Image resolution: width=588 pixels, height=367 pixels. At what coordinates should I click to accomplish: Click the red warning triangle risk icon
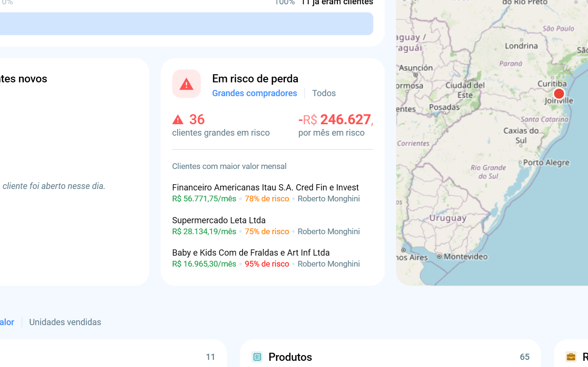pyautogui.click(x=186, y=84)
